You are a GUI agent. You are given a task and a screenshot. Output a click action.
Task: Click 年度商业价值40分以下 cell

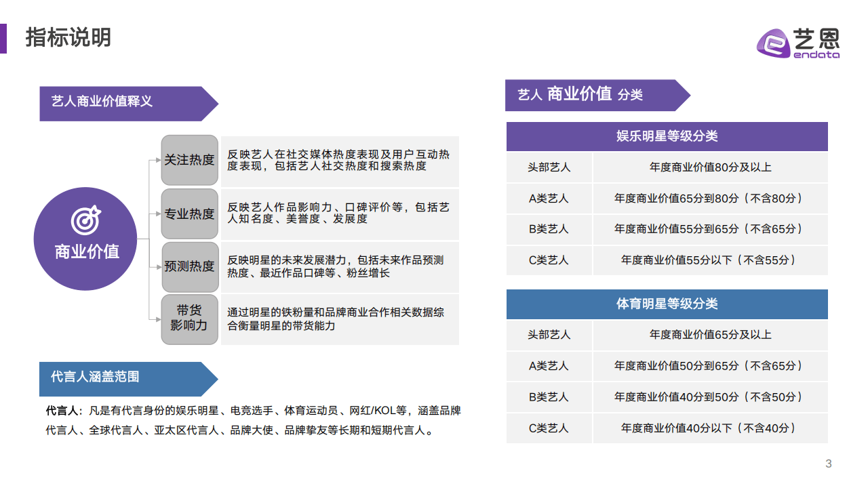711,428
